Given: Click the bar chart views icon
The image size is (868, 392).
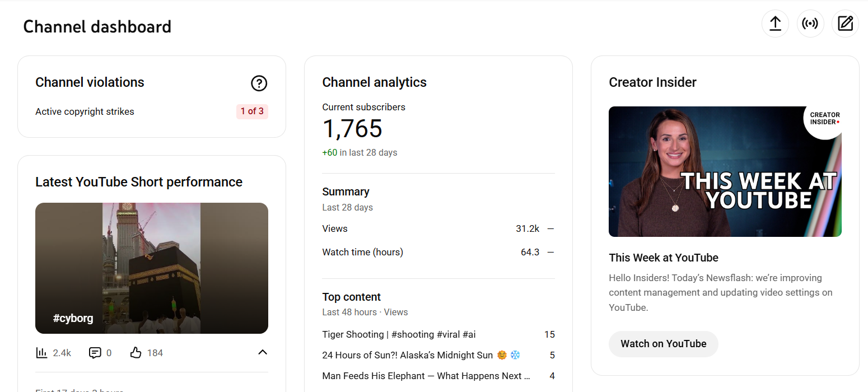Looking at the screenshot, I should (41, 353).
